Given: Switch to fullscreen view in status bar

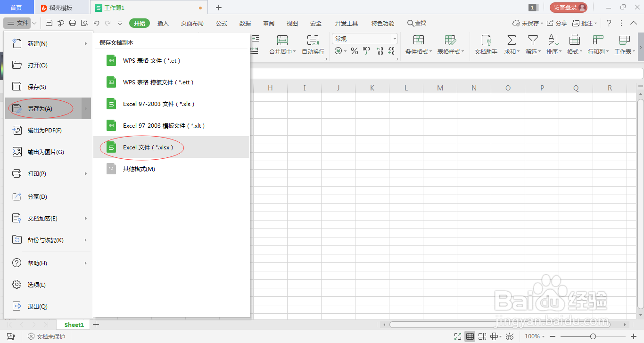Looking at the screenshot, I should point(457,336).
